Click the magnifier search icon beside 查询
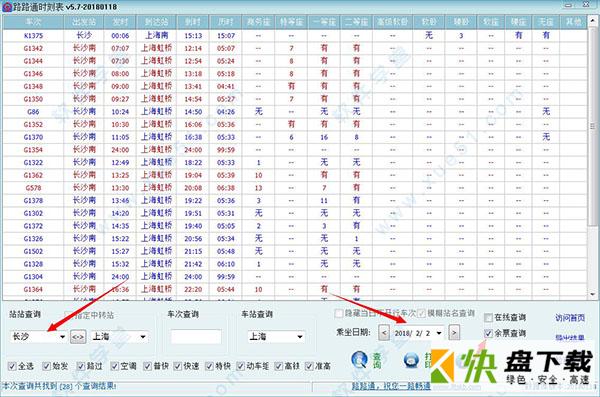This screenshot has height=397, width=600. [359, 360]
